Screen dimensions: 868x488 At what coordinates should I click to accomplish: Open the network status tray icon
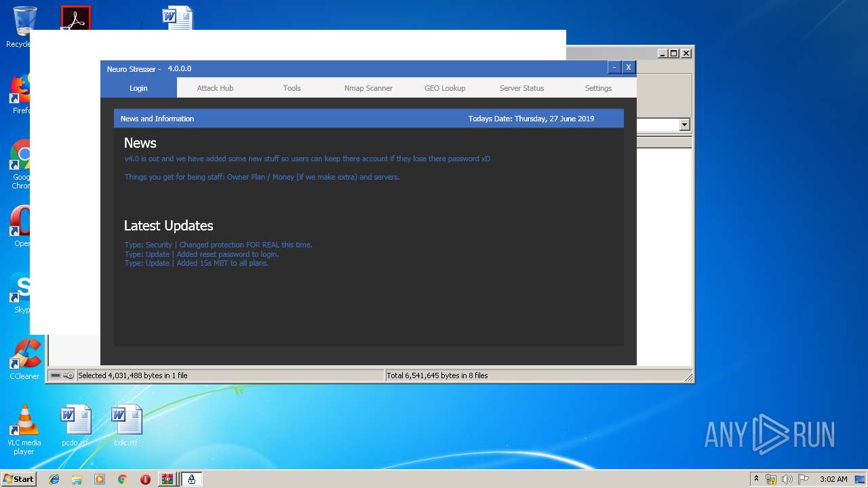click(771, 479)
